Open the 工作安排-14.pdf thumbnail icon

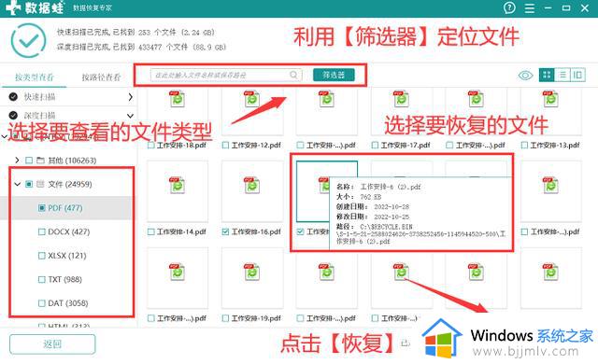point(177,186)
